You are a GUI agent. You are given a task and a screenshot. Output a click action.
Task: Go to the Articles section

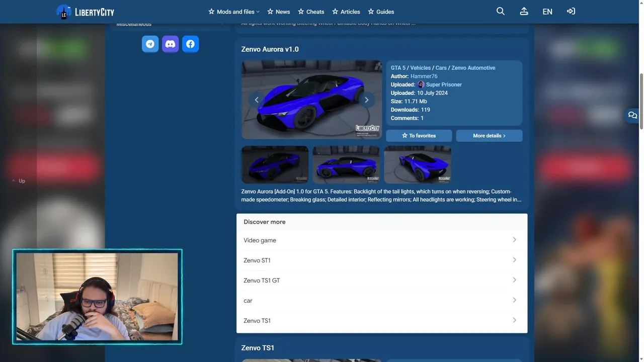point(346,12)
